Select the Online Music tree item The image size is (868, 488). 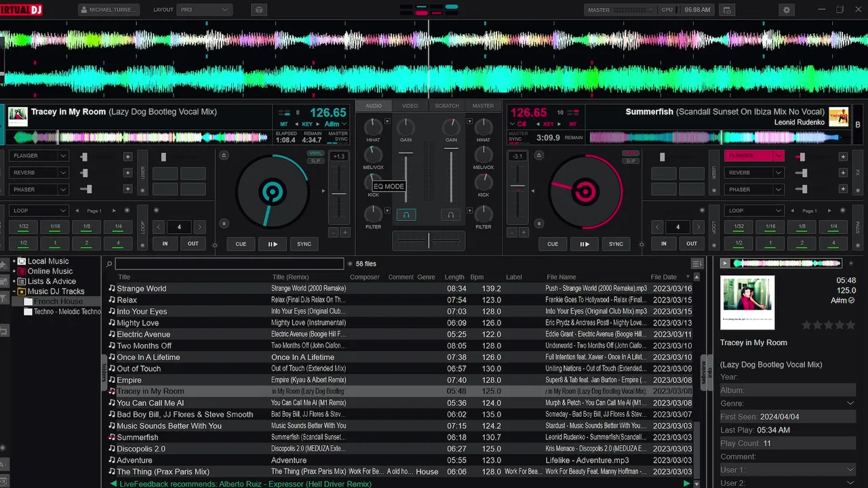pyautogui.click(x=50, y=271)
